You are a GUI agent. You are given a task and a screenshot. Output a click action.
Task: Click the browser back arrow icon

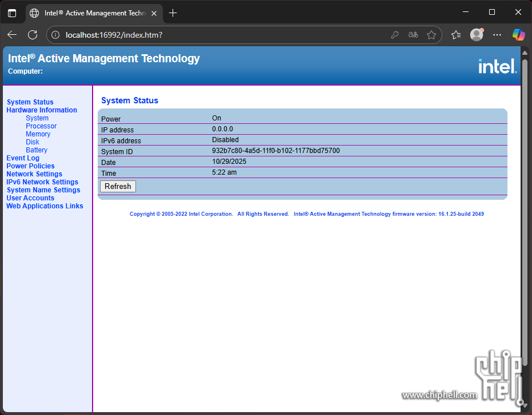click(12, 35)
